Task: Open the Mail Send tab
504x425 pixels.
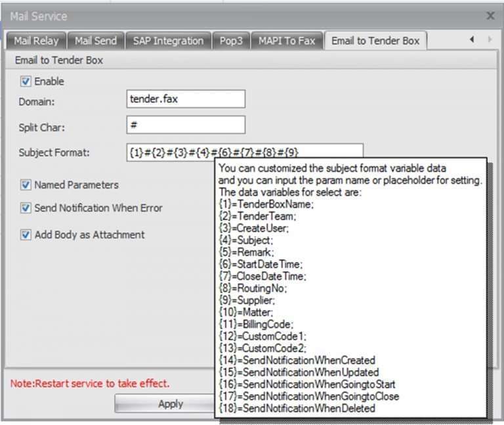Action: point(95,41)
